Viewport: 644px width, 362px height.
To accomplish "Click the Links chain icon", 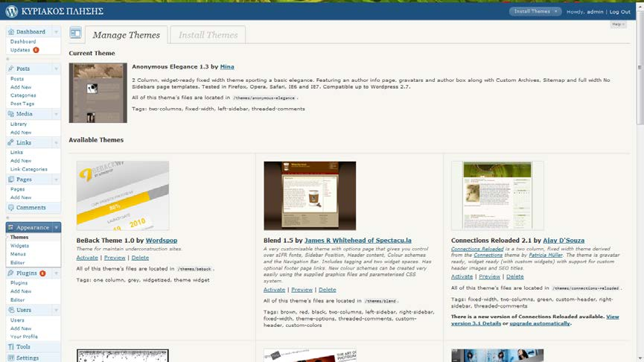I will [x=11, y=142].
